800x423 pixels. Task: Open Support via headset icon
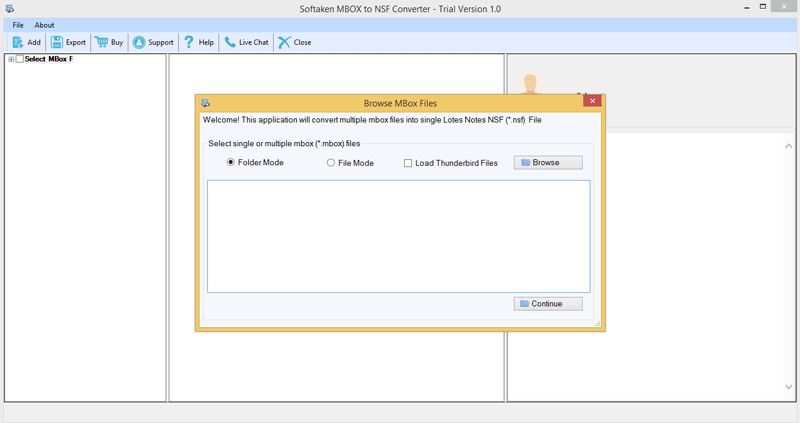point(139,42)
